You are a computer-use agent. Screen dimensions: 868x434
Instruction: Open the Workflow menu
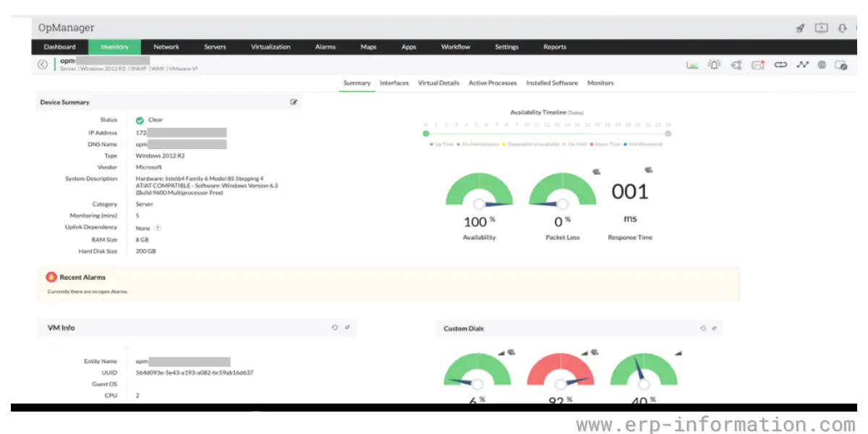pos(456,47)
